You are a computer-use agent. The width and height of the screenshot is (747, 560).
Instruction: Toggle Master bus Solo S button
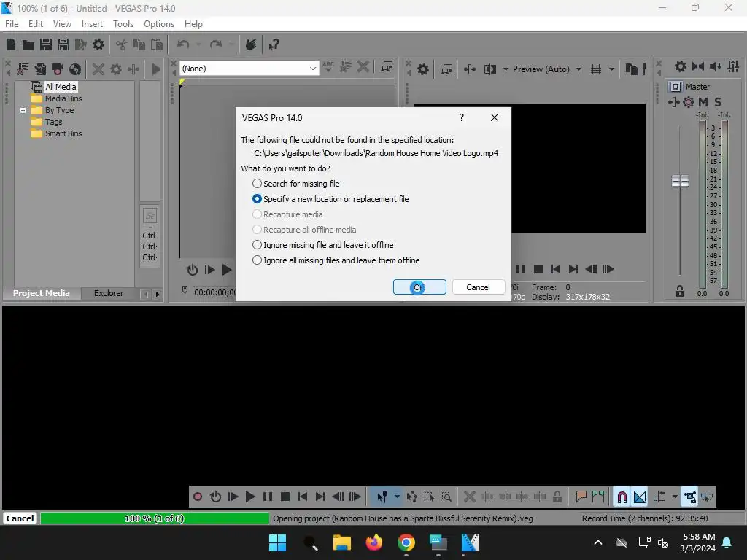[x=718, y=102]
